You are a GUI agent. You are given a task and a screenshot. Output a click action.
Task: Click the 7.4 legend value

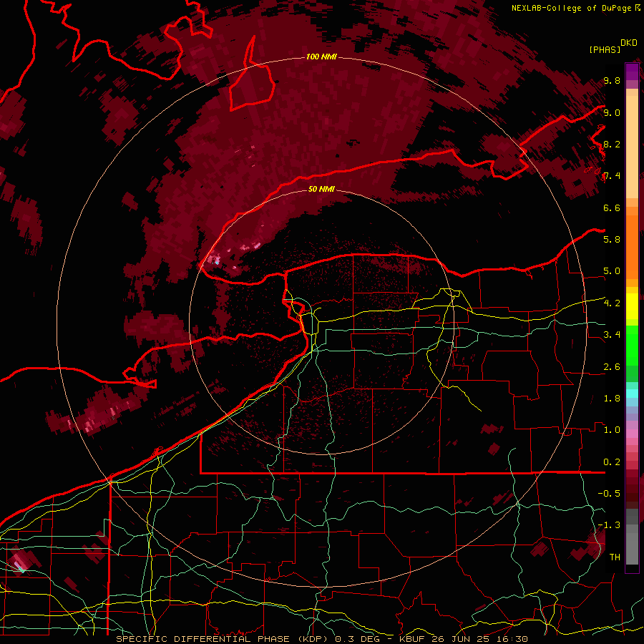[612, 176]
